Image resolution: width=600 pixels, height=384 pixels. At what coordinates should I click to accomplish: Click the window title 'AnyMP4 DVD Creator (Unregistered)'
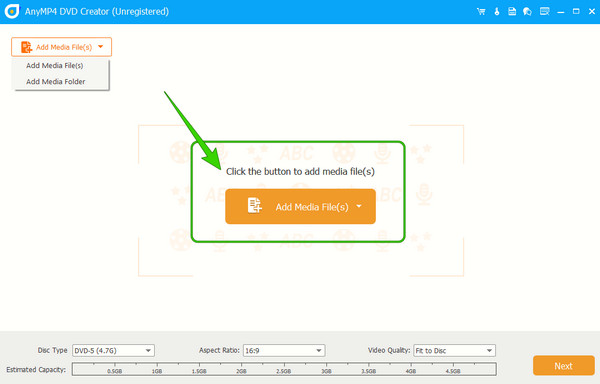point(97,11)
